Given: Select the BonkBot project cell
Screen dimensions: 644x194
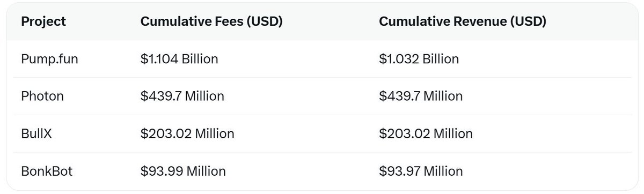Looking at the screenshot, I should click(46, 171).
